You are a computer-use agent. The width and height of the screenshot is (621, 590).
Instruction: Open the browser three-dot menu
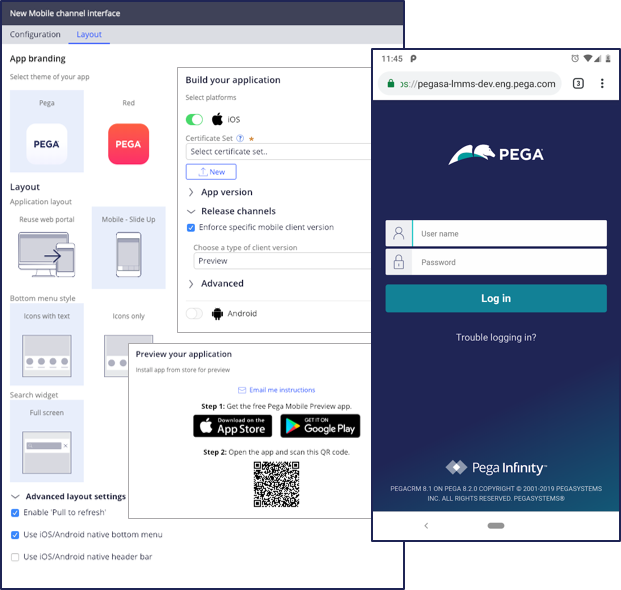(602, 84)
